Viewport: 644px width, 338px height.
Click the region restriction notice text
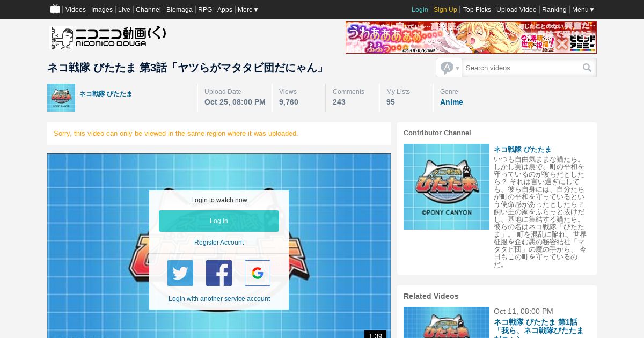click(x=176, y=134)
